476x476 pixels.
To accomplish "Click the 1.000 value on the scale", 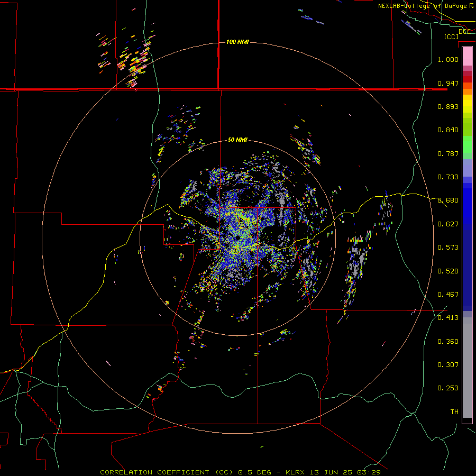I will click(x=448, y=59).
